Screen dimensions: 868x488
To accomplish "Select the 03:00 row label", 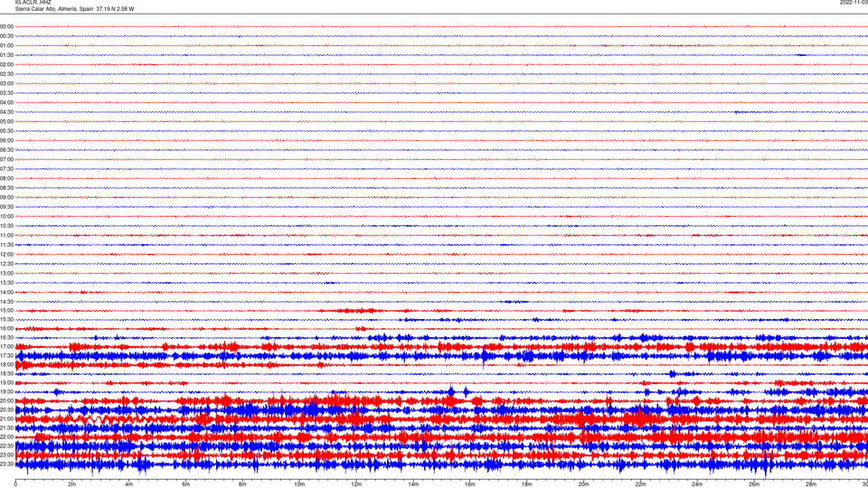I will [x=6, y=83].
